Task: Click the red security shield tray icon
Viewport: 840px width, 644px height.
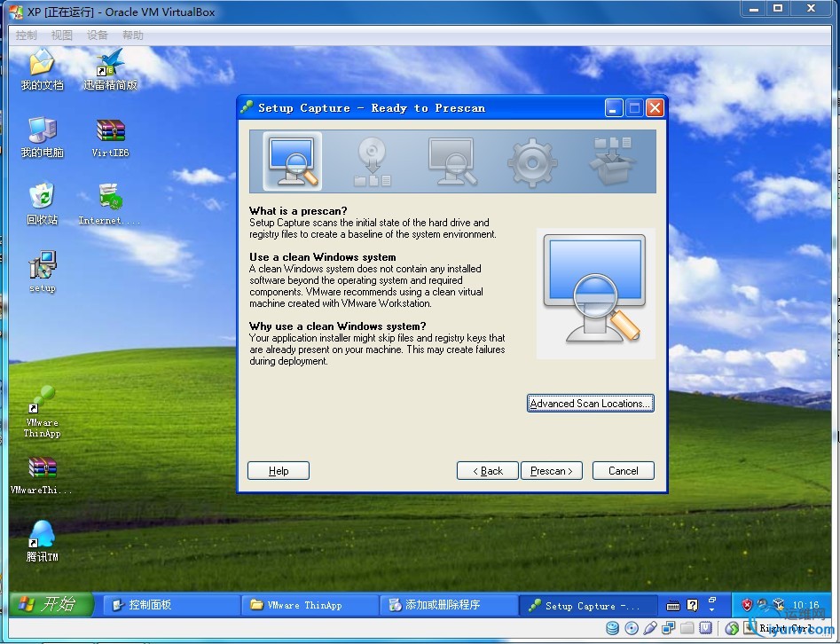Action: pos(747,606)
